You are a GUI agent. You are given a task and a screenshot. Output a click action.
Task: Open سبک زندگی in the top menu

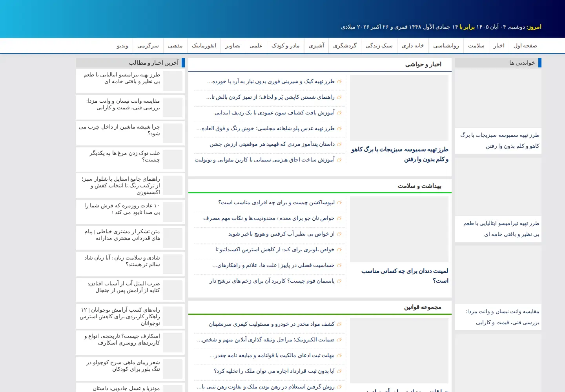pyautogui.click(x=379, y=46)
